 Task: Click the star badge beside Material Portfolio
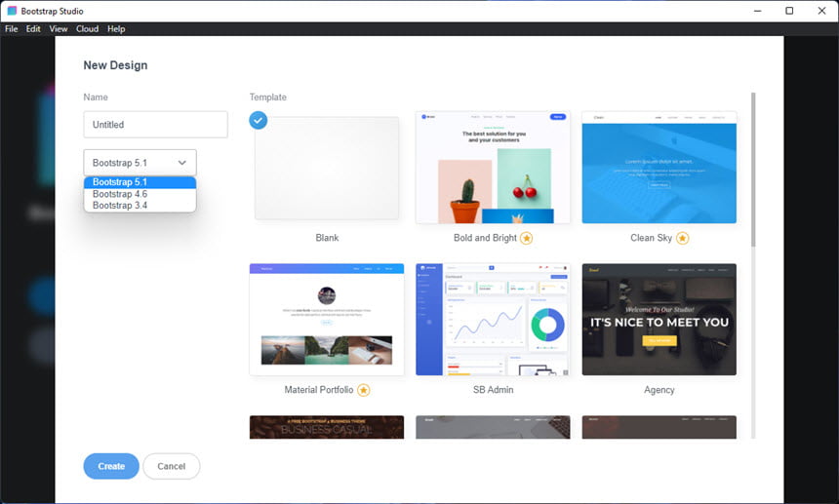click(x=363, y=390)
